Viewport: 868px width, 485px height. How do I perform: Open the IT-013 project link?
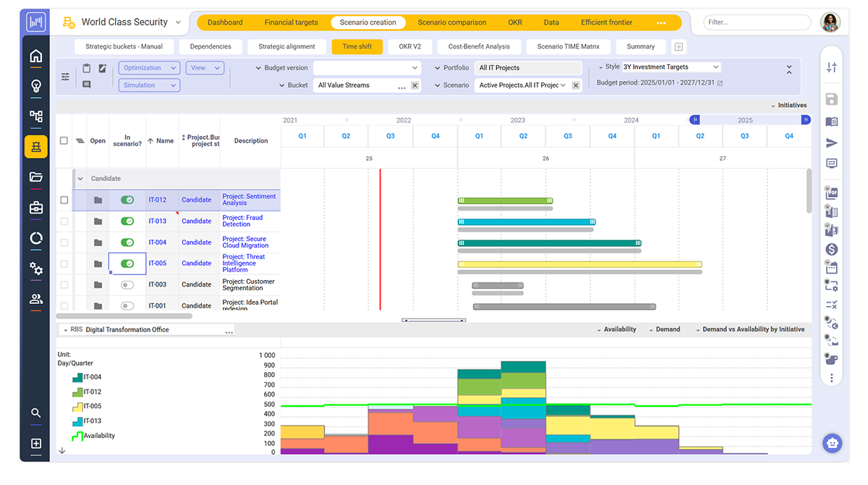click(157, 222)
